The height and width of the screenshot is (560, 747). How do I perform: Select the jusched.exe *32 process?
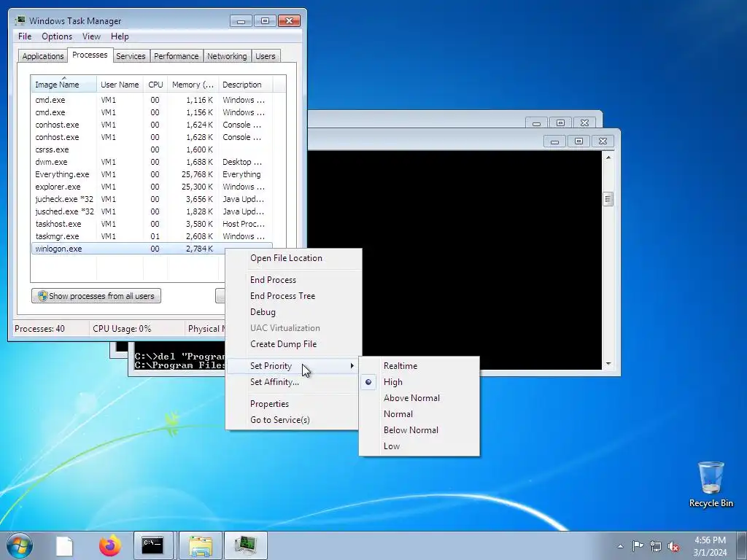(x=152, y=211)
